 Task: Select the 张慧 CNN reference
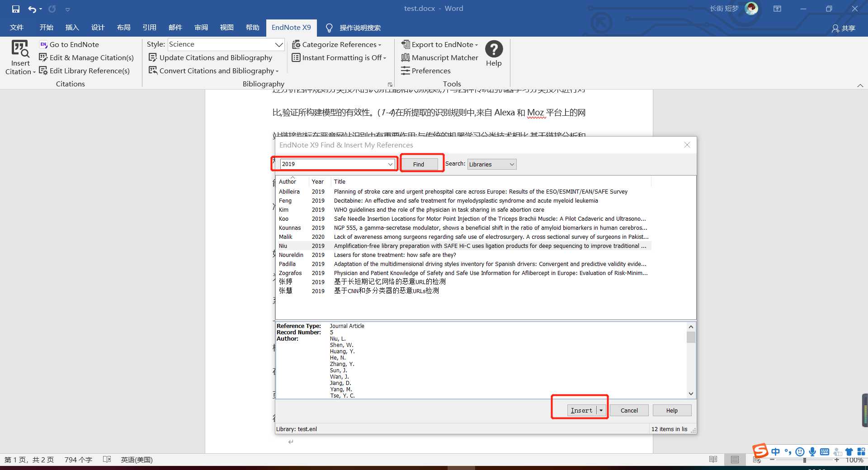pos(464,291)
